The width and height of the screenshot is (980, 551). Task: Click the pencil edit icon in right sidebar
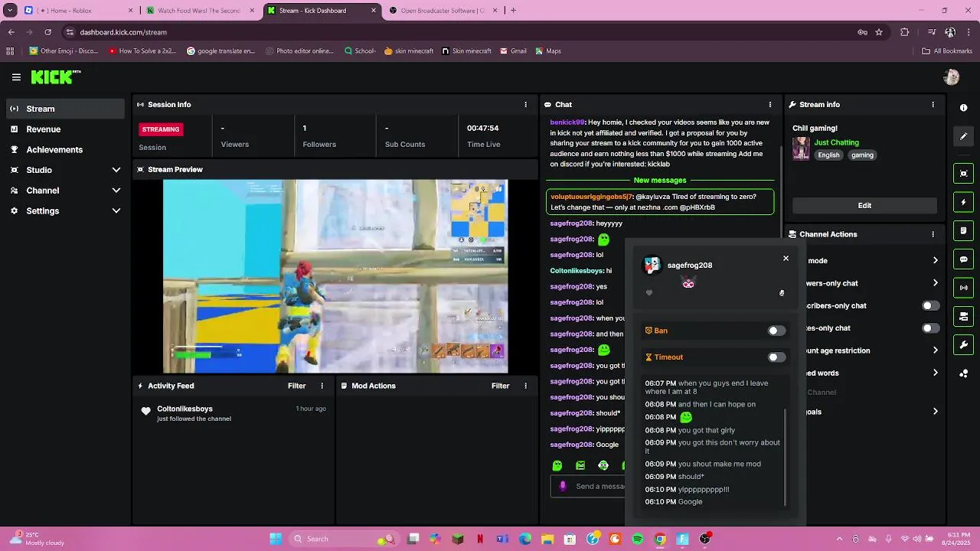(x=963, y=136)
